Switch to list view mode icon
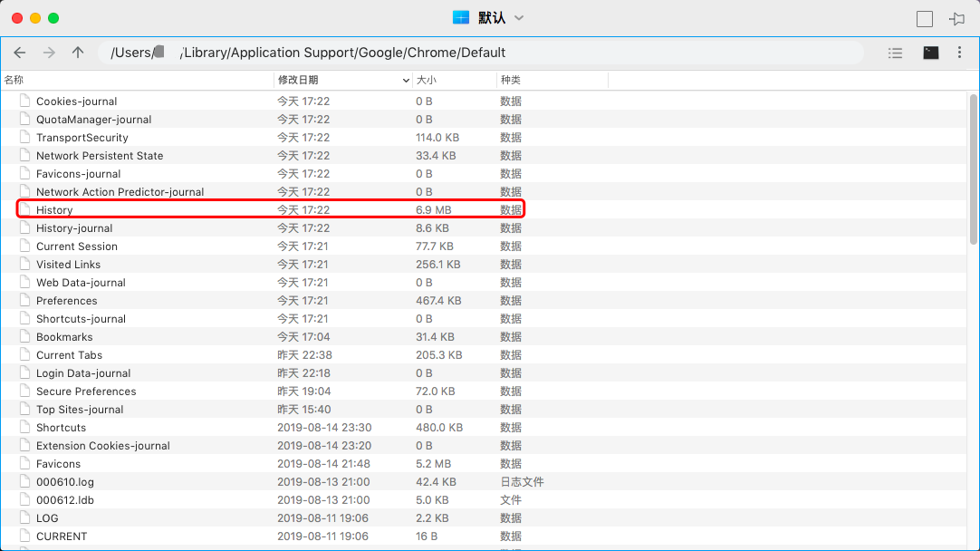The height and width of the screenshot is (551, 980). point(895,53)
